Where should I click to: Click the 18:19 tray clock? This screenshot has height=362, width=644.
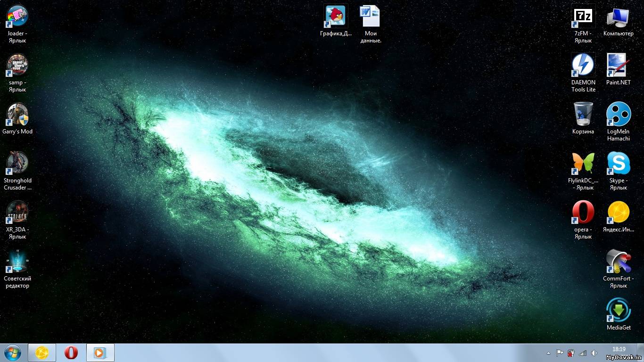pyautogui.click(x=619, y=349)
